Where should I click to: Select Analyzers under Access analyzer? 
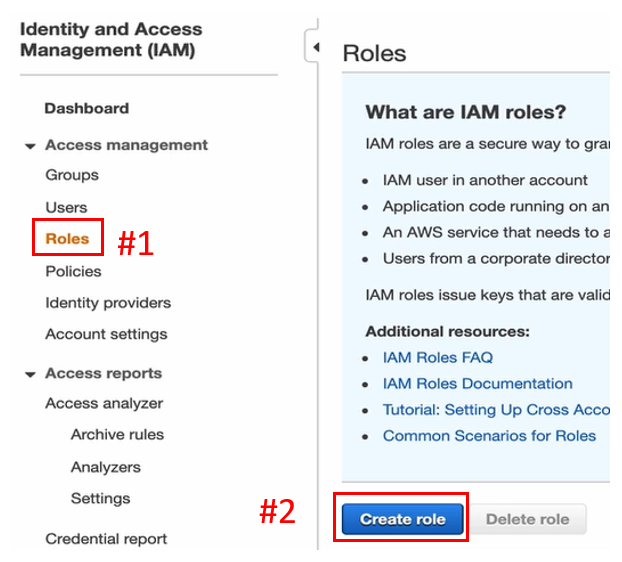pos(105,467)
